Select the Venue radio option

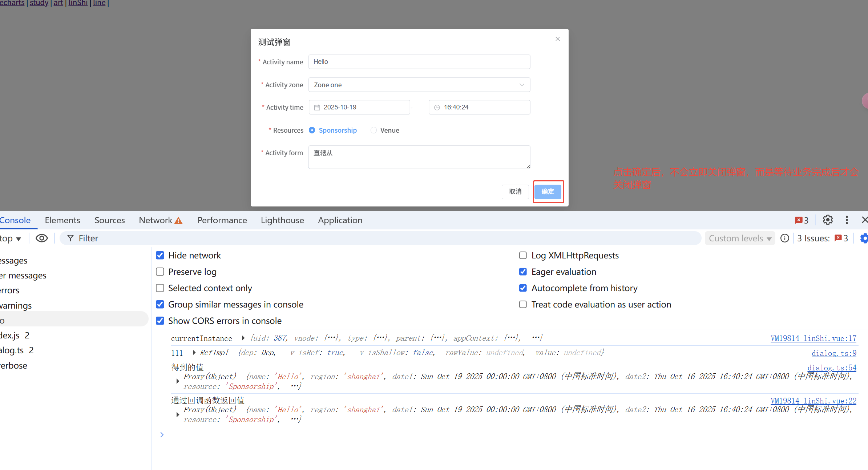[374, 130]
